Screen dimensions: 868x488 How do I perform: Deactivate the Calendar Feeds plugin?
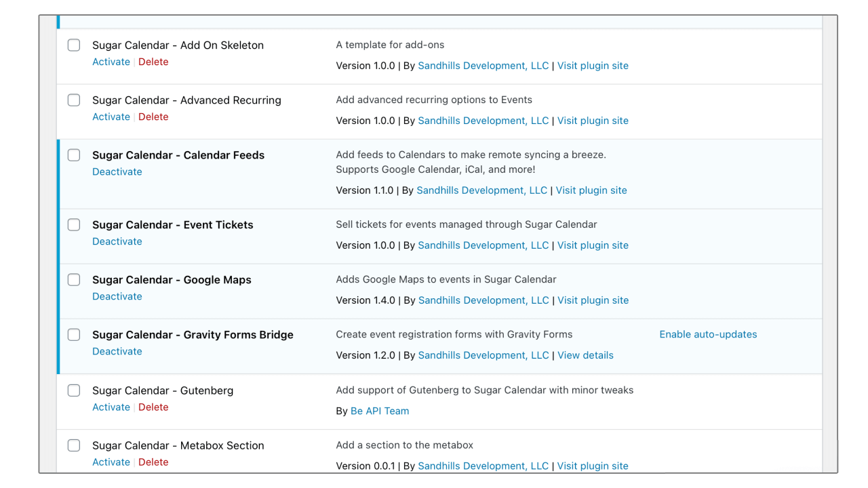[x=117, y=171]
